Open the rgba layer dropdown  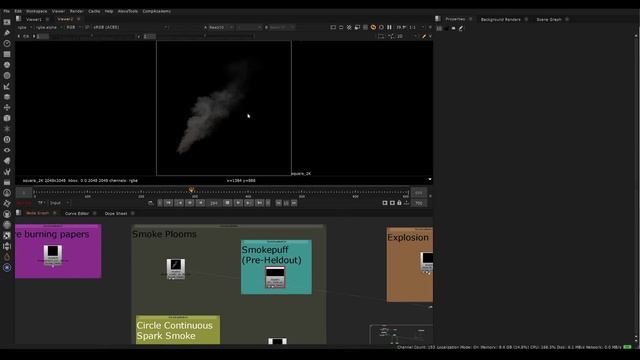click(x=24, y=27)
